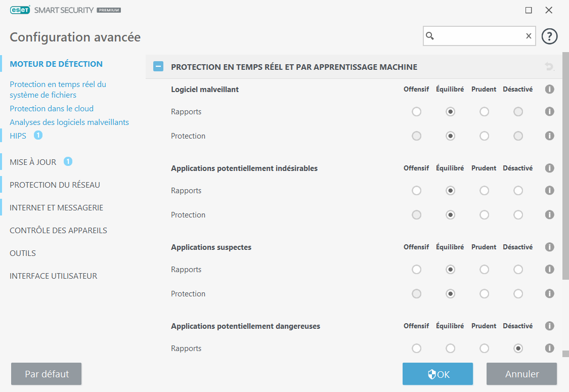Set Applications suspectes Rapports to Prudent
Viewport: 569px width, 392px height.
point(484,269)
